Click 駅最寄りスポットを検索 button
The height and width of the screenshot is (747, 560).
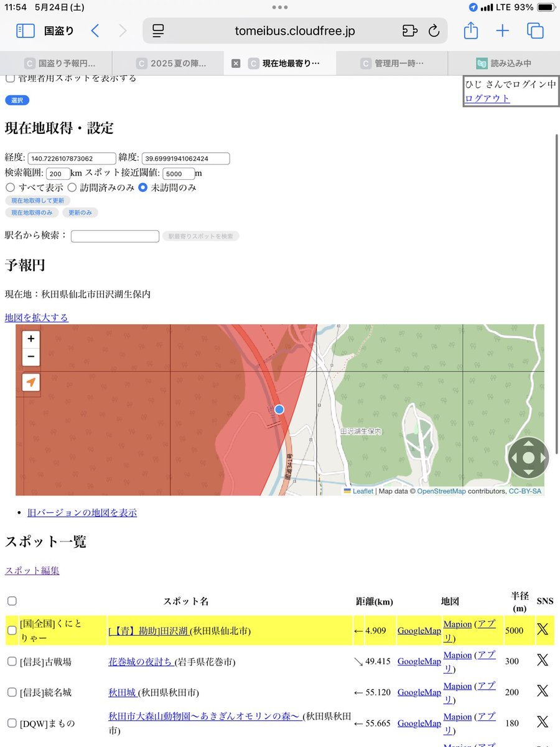[x=201, y=237]
